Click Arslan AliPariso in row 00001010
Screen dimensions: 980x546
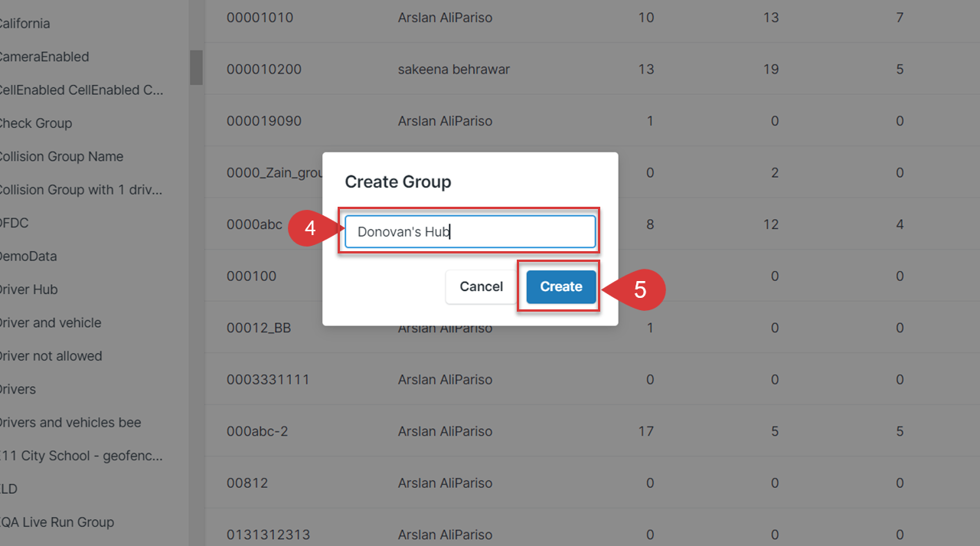[445, 17]
